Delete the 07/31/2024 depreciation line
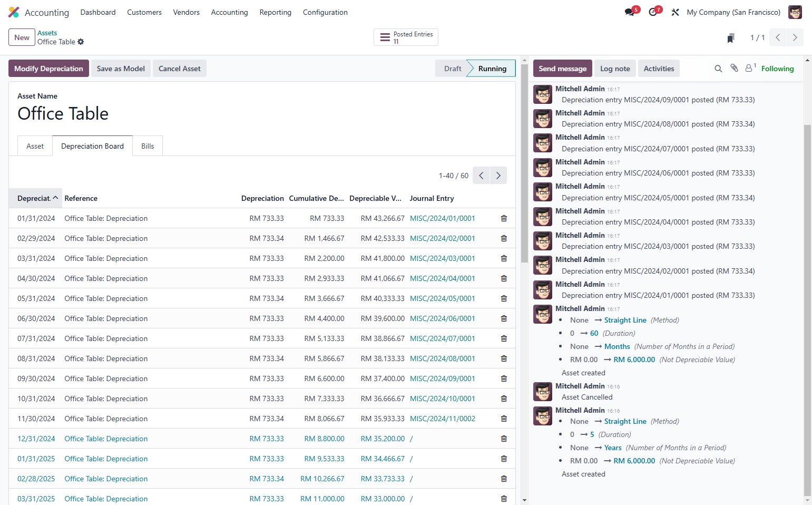Viewport: 812px width, 505px height. click(504, 338)
